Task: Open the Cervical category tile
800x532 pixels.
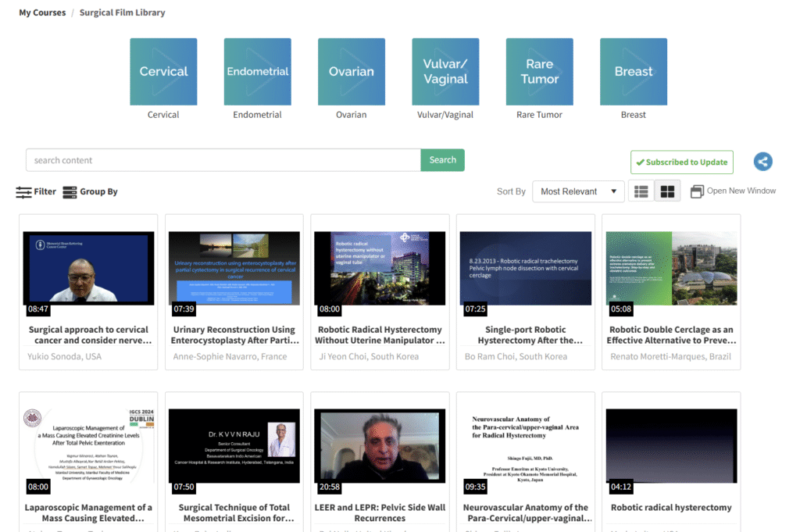Action: [163, 72]
